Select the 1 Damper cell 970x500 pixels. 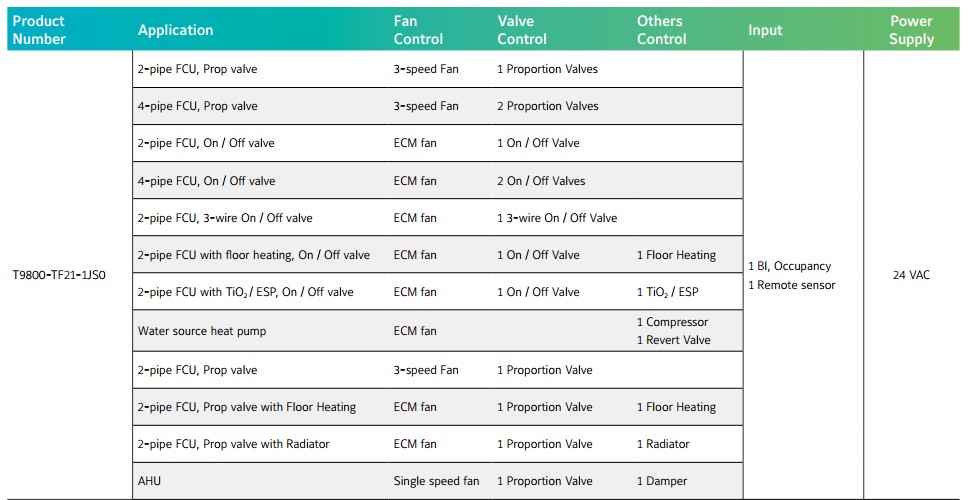click(x=661, y=481)
